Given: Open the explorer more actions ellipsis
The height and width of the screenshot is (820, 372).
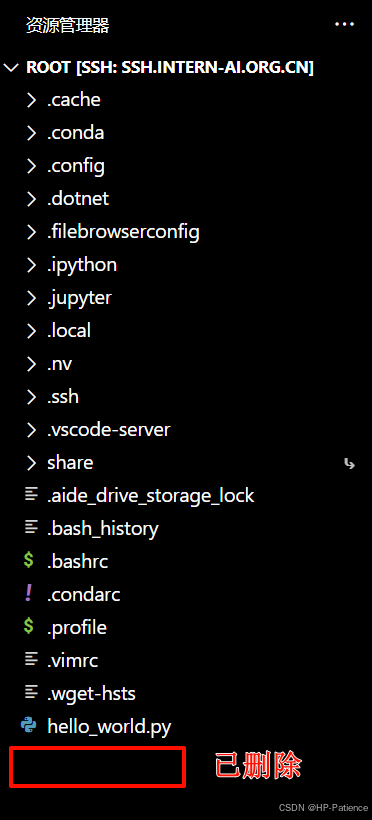Looking at the screenshot, I should pos(344,24).
